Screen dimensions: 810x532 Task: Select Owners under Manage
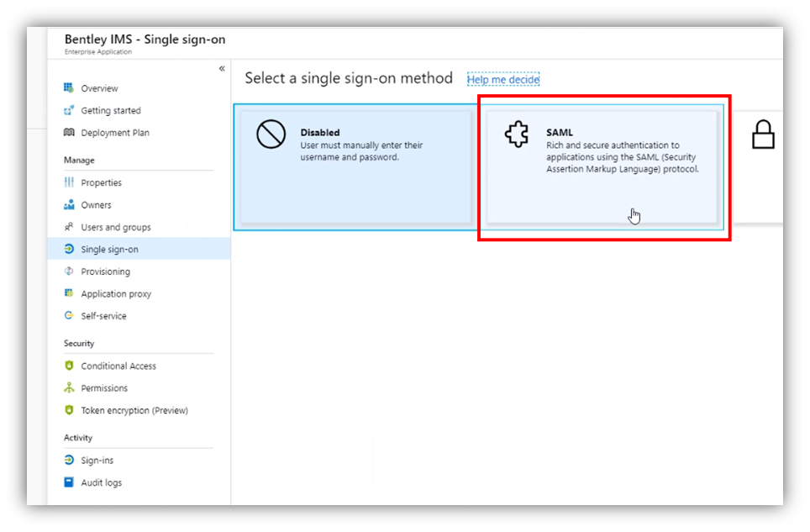[x=139, y=204]
